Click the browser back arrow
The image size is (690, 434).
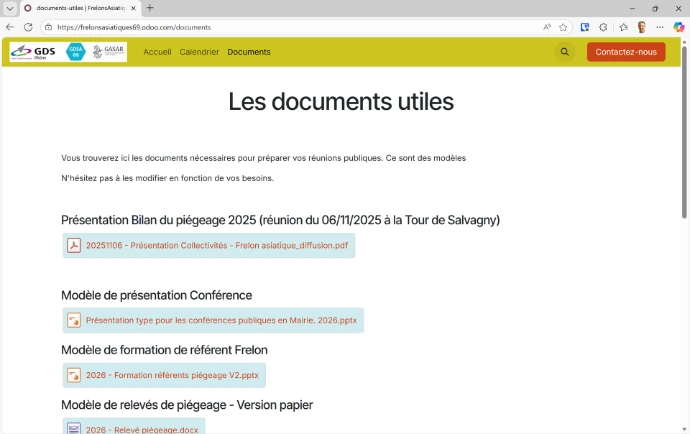10,27
